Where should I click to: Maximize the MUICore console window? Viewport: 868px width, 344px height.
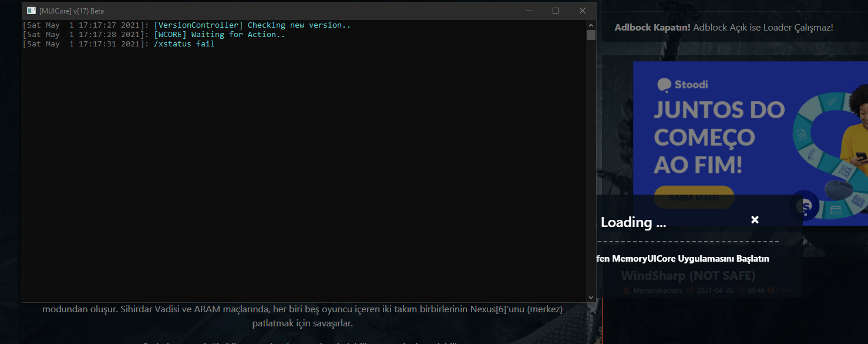[x=556, y=11]
